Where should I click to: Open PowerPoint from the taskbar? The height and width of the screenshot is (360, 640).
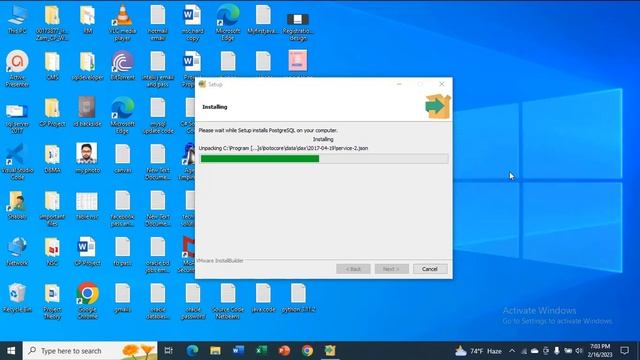(x=284, y=351)
